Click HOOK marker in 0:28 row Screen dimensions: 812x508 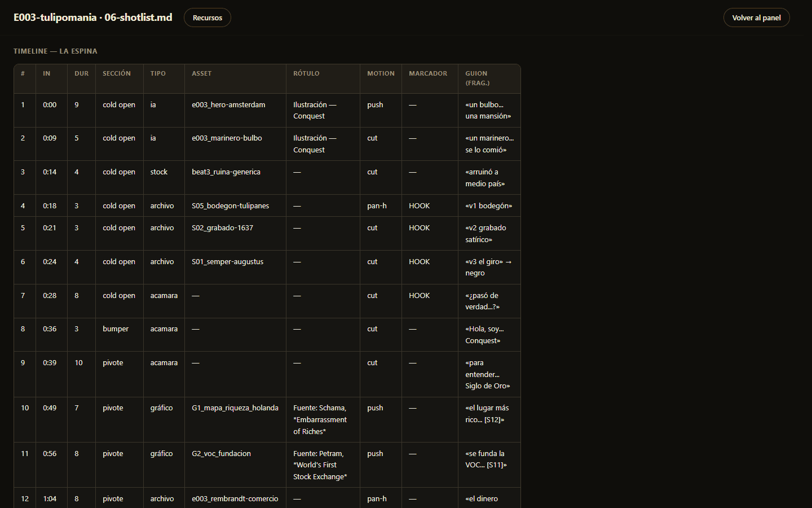420,296
